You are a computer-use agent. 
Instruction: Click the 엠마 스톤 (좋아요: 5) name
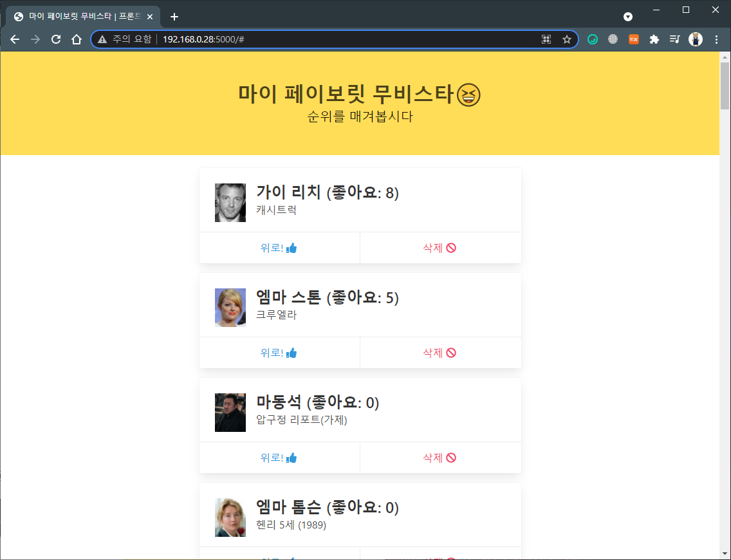point(328,297)
